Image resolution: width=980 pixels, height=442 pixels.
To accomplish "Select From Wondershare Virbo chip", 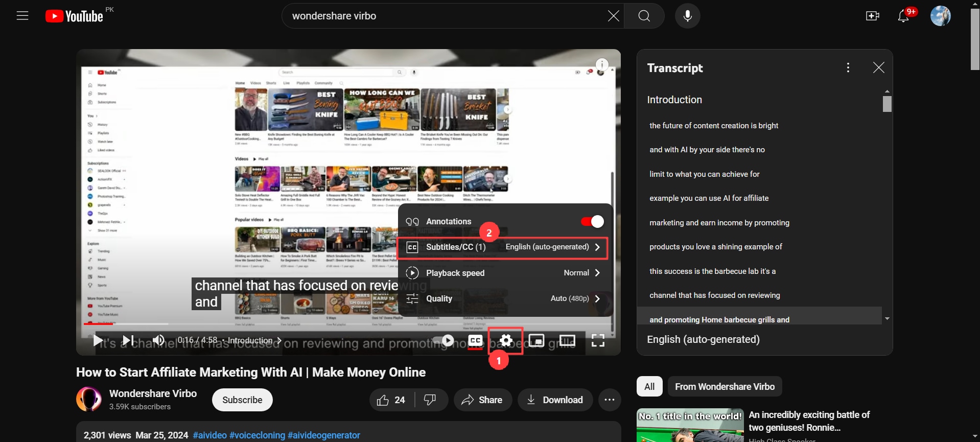I will pyautogui.click(x=725, y=386).
